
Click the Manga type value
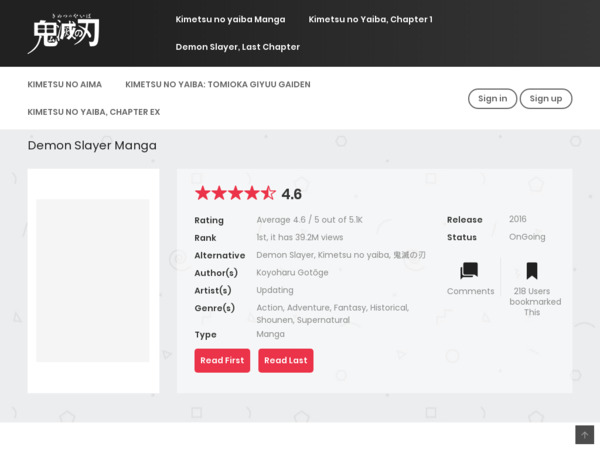(271, 334)
